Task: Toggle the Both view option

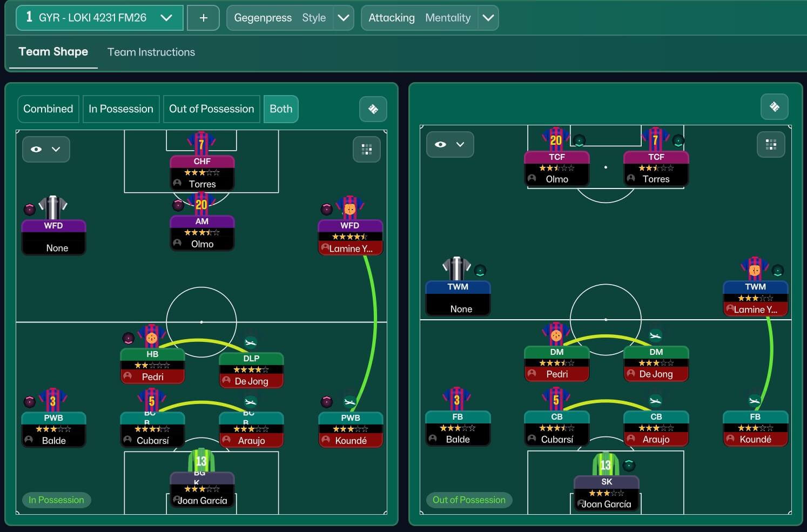Action: (281, 109)
